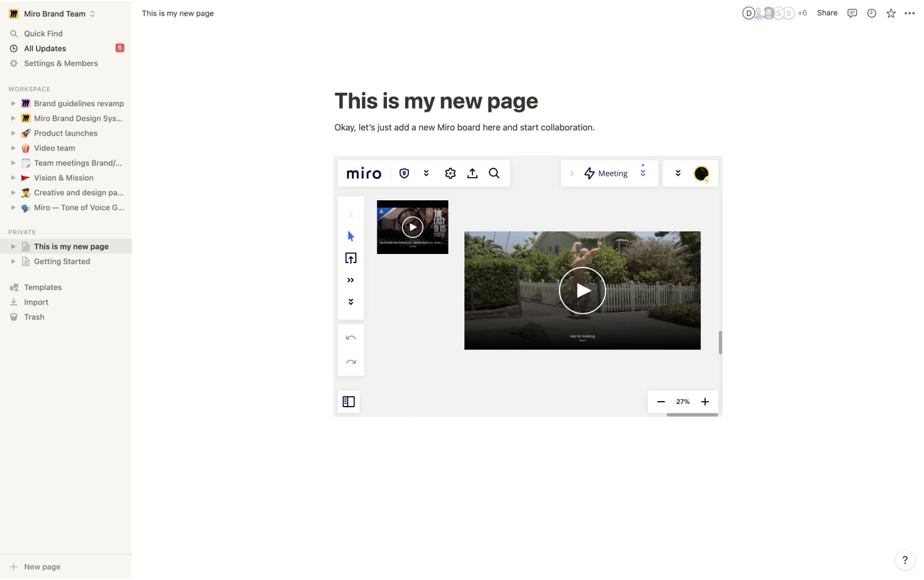Open page updates history clock icon

872,13
